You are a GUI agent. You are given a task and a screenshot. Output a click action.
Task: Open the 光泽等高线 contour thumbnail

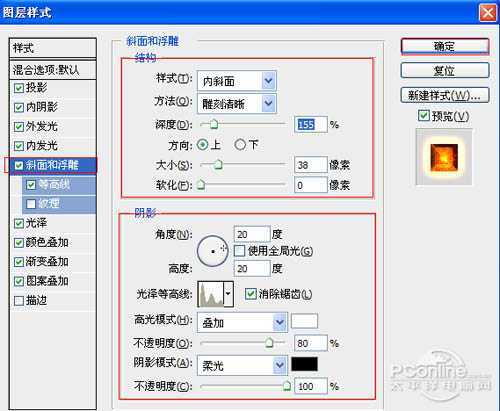tap(211, 294)
